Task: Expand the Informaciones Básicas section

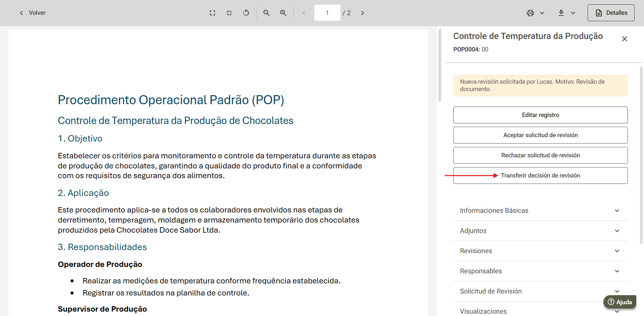Action: [x=540, y=210]
